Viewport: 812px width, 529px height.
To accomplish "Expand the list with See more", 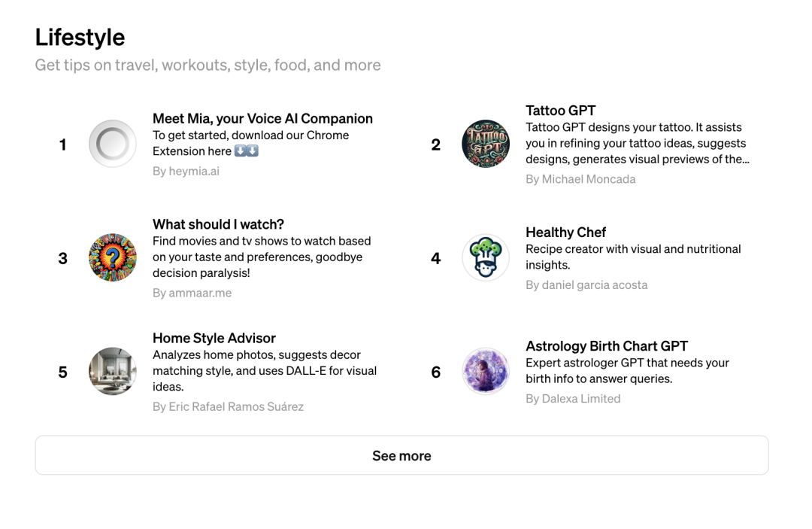I will point(401,455).
